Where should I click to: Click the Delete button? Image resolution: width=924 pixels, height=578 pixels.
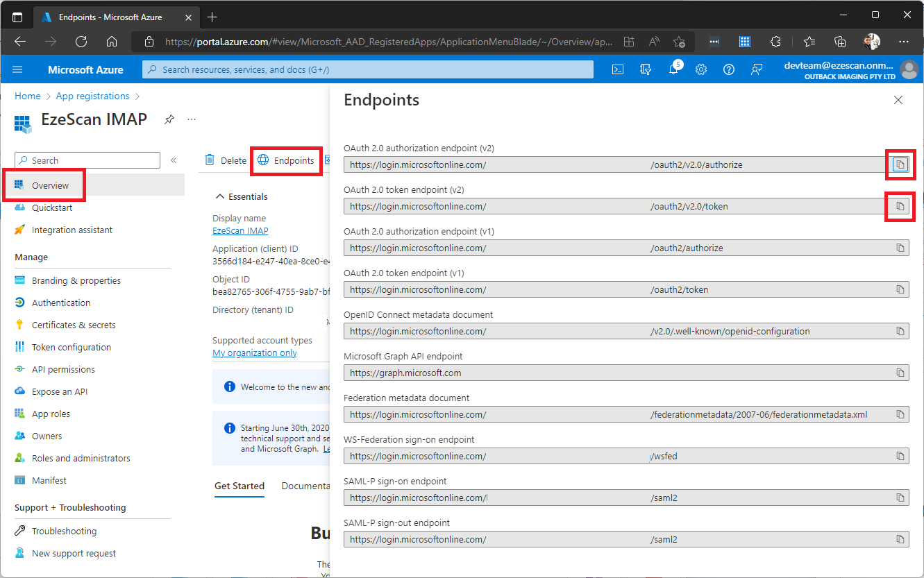(226, 160)
